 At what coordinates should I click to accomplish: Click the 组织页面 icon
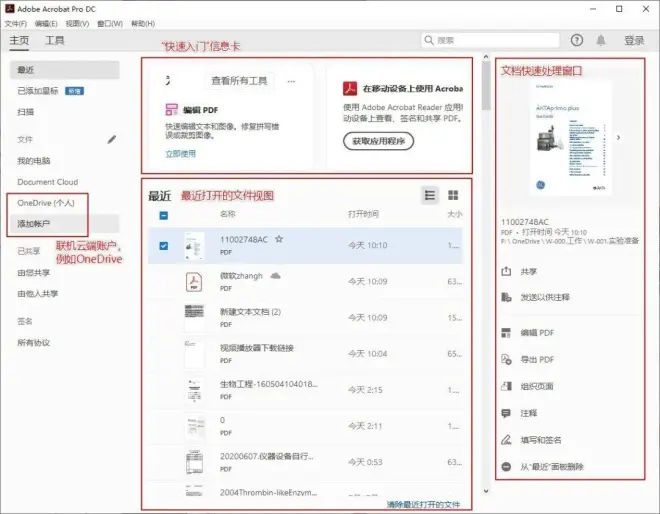coord(506,386)
